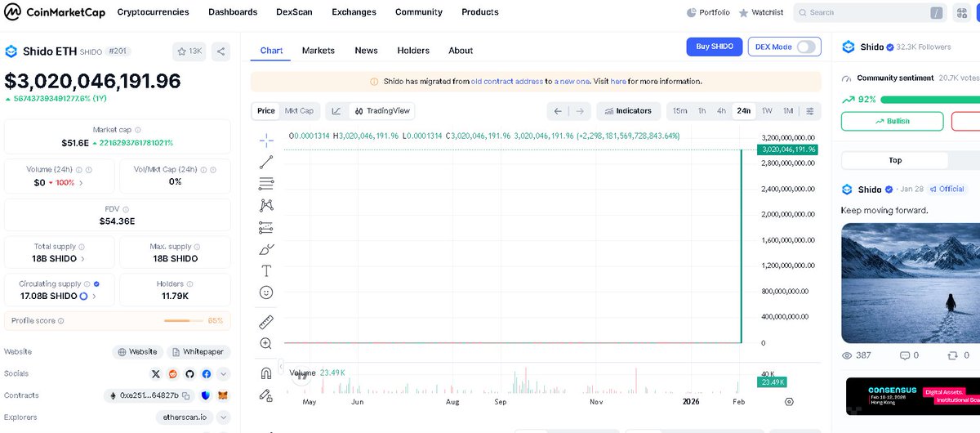Viewport: 980px width, 433px height.
Task: Set chart interval to 4h
Action: 721,111
